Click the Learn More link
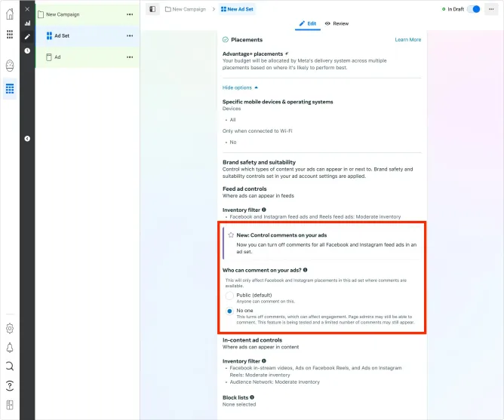 [408, 39]
